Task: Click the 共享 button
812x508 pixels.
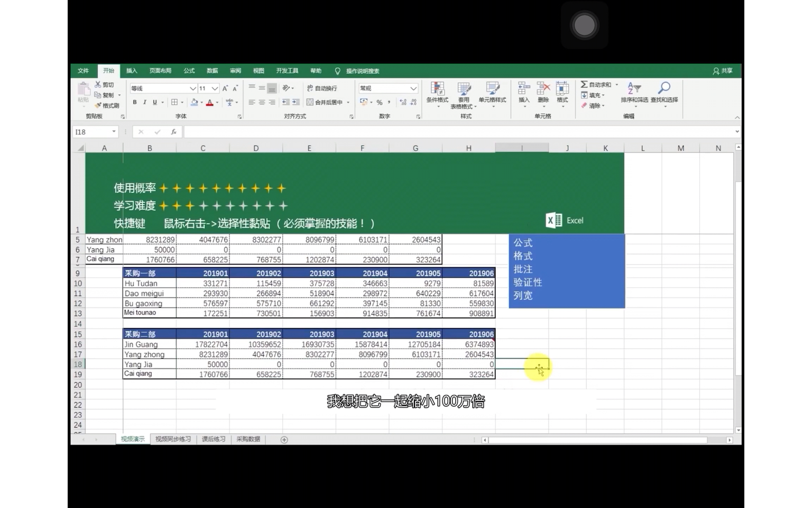Action: pyautogui.click(x=723, y=70)
